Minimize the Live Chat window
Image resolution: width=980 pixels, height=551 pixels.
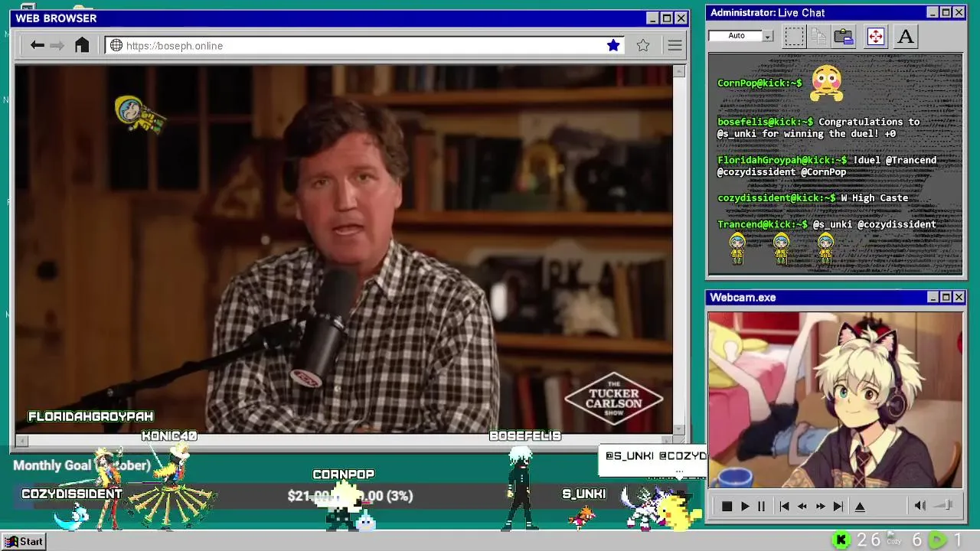coord(933,12)
